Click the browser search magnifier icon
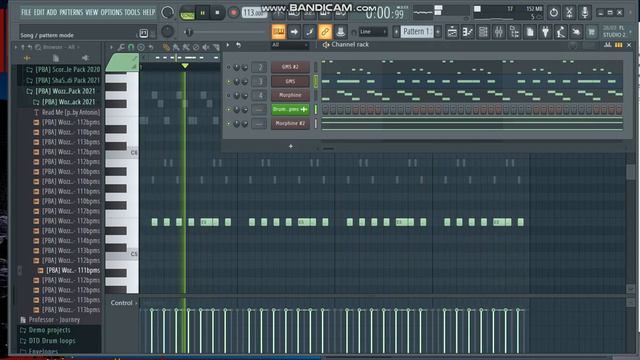 [x=38, y=47]
